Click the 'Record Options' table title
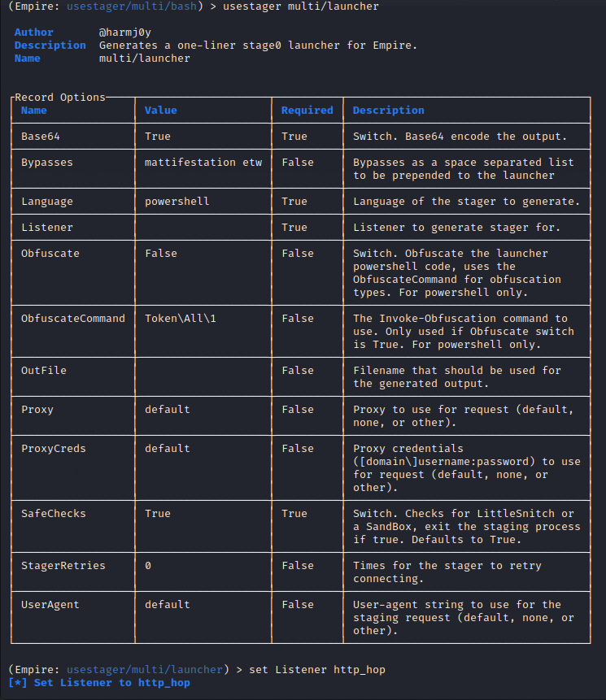 (60, 98)
